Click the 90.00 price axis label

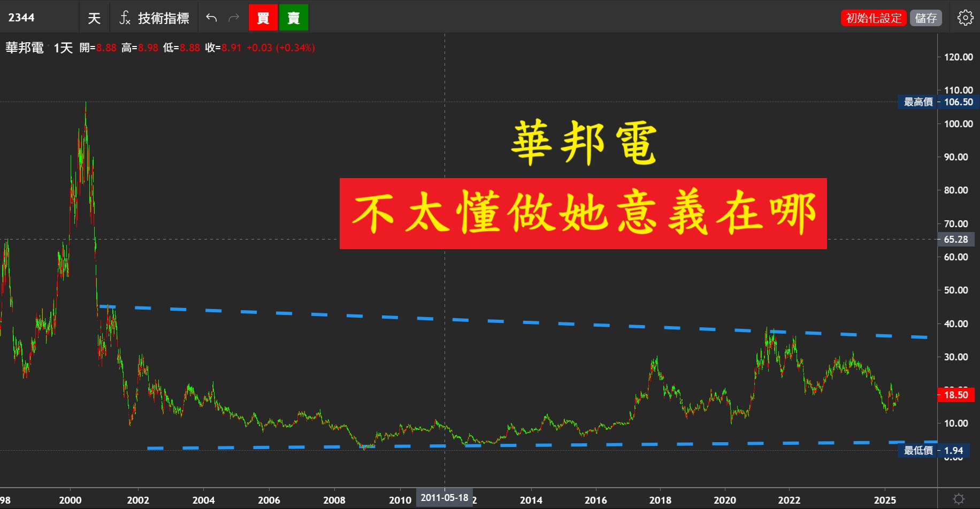(956, 157)
